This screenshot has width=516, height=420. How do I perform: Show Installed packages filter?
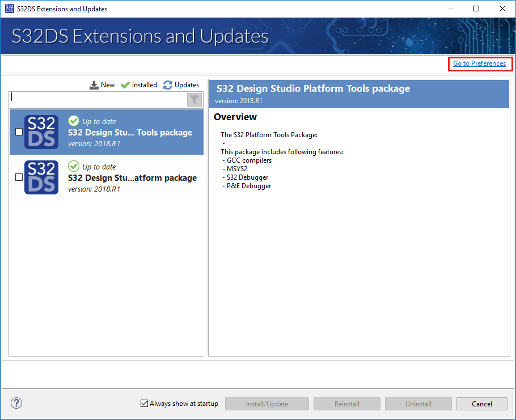139,85
